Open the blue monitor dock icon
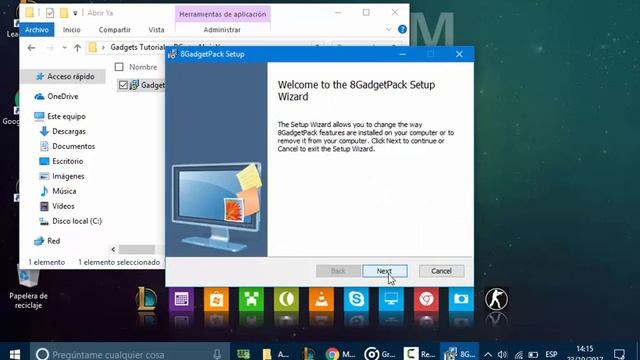 [391, 299]
